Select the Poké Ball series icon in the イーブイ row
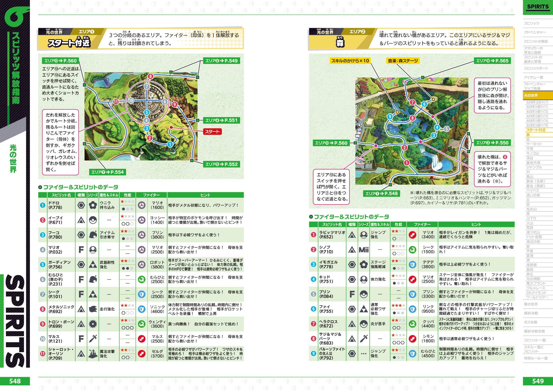This screenshot has width=553, height=392. 93,220
